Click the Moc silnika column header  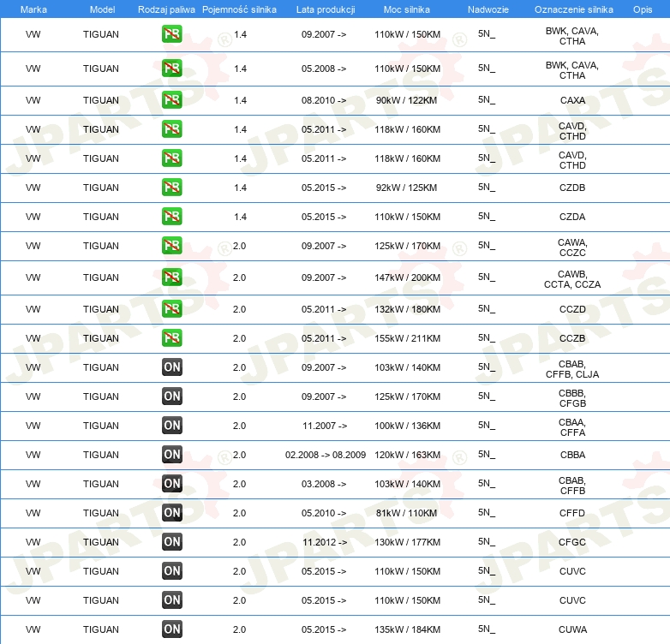point(407,9)
